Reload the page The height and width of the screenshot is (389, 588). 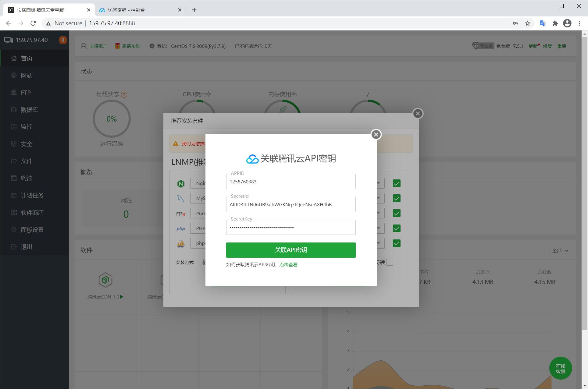pyautogui.click(x=33, y=23)
